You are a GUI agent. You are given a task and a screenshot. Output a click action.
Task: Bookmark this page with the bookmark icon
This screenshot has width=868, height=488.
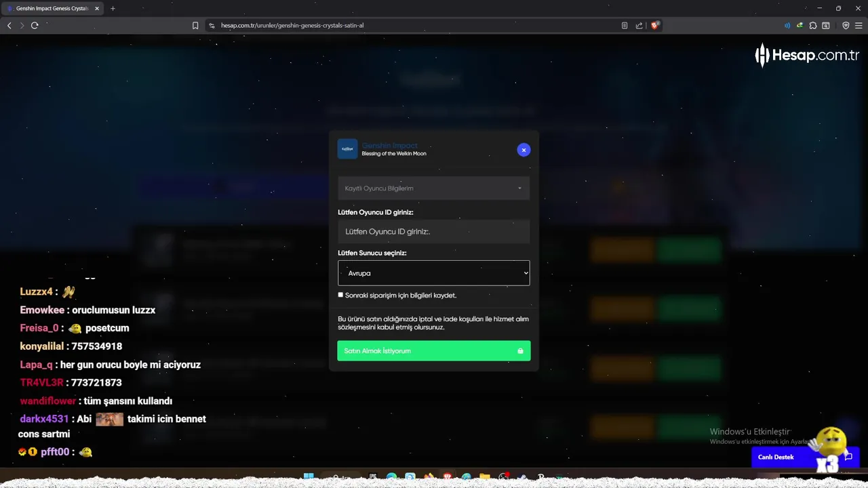pyautogui.click(x=195, y=25)
